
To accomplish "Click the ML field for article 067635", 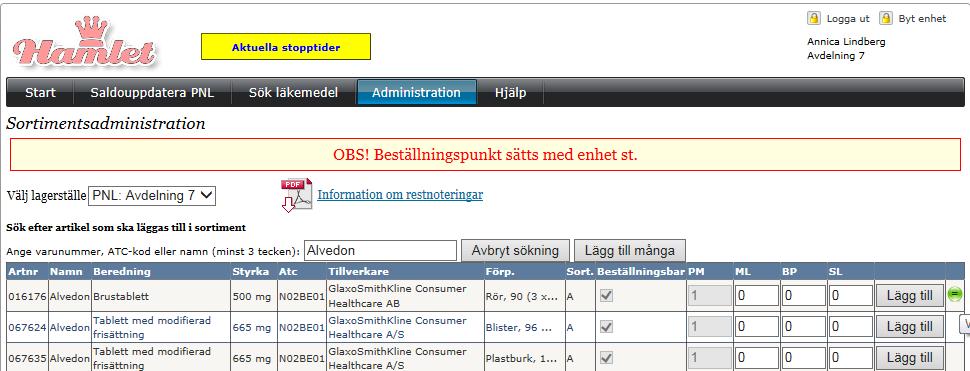I will click(x=757, y=357).
